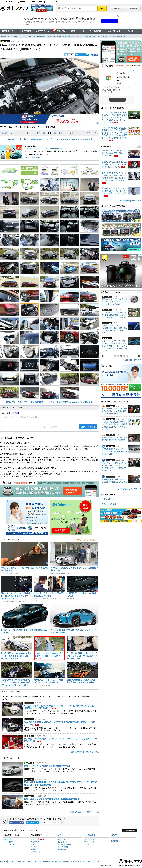The image size is (142, 868).
Task: Open the Tokyo Auto Salon 2019 sidebar banner
Action: pos(121,244)
